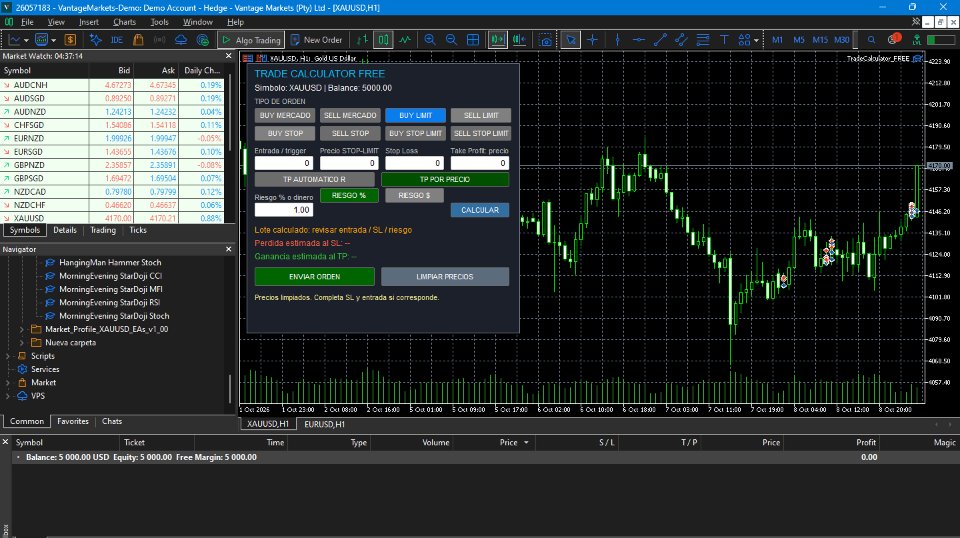This screenshot has height=538, width=960.
Task: Open the new chart icon dropdown arrow
Action: (26, 40)
